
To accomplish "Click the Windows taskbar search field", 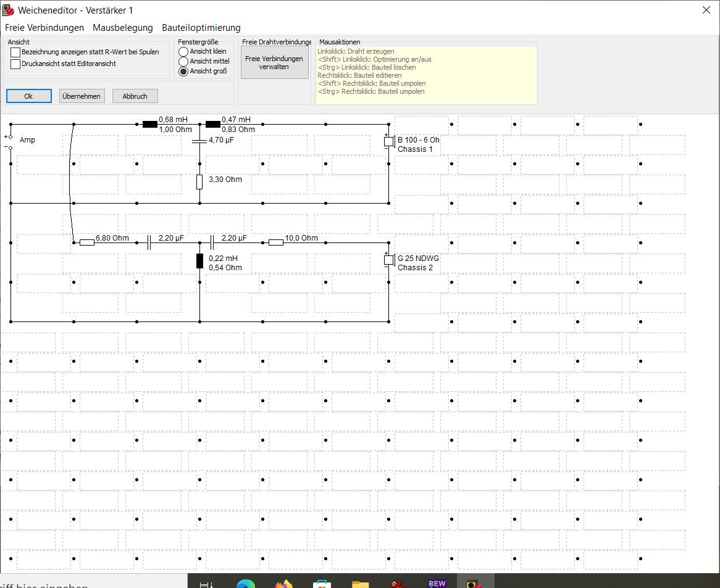I will click(94, 582).
